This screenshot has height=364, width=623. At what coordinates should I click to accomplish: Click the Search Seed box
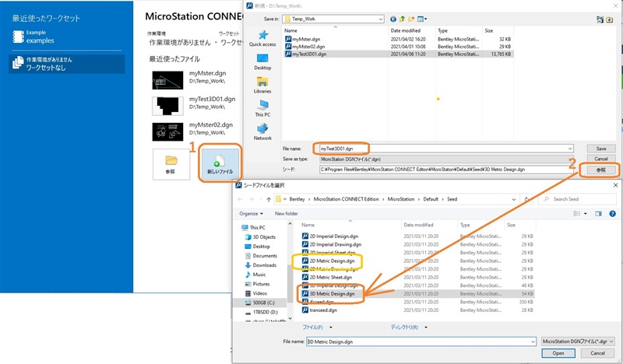pyautogui.click(x=578, y=199)
